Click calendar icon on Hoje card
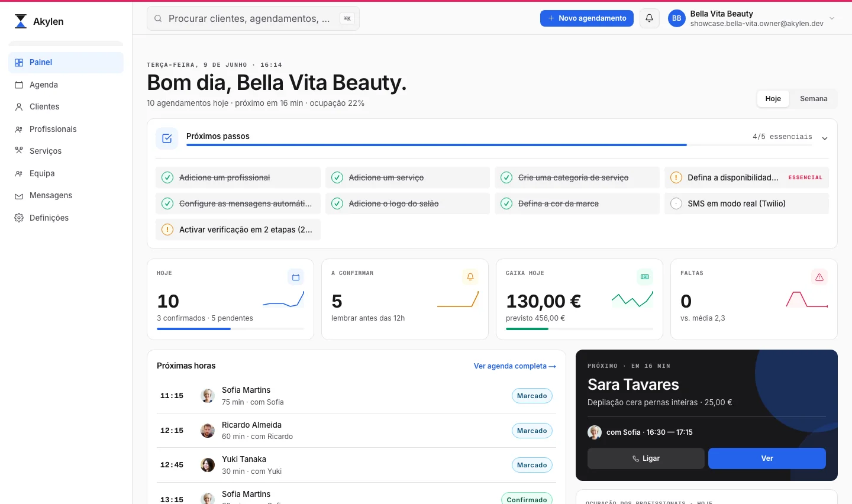Viewport: 852px width, 504px height. pos(296,277)
